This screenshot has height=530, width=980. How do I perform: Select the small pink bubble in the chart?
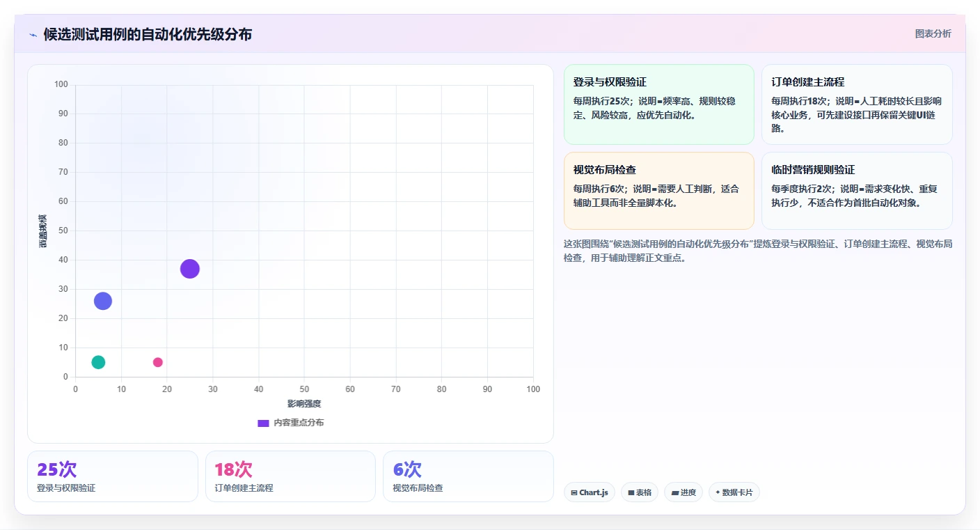(x=158, y=362)
